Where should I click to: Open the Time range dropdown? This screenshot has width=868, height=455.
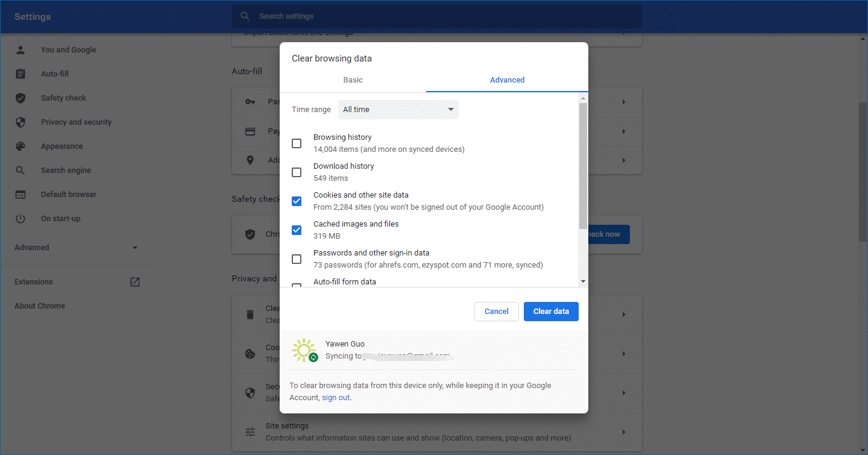(398, 109)
